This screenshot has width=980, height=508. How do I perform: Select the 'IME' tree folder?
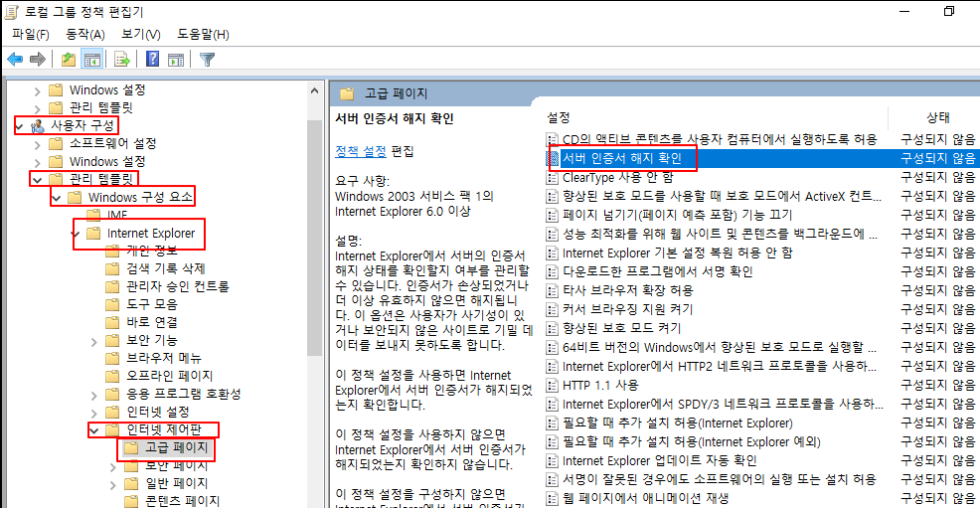117,216
